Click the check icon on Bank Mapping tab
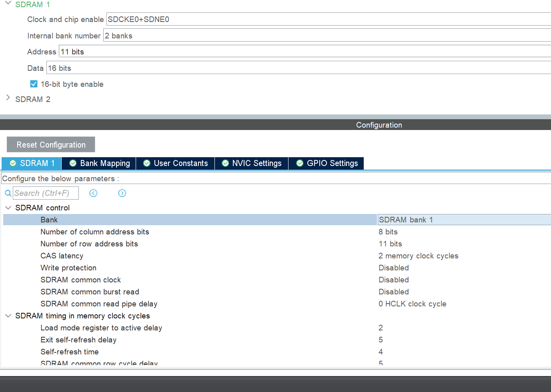The height and width of the screenshot is (392, 551). point(73,163)
